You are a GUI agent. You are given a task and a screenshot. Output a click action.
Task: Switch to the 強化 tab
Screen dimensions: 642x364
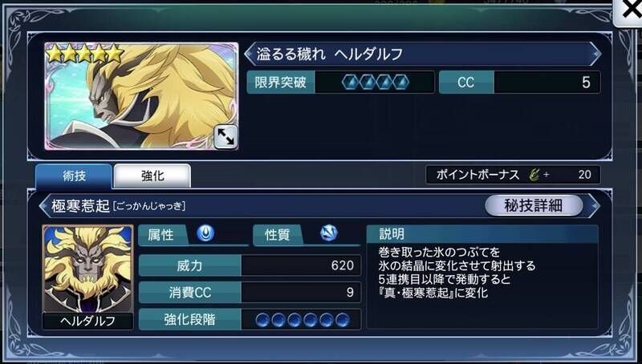(152, 176)
